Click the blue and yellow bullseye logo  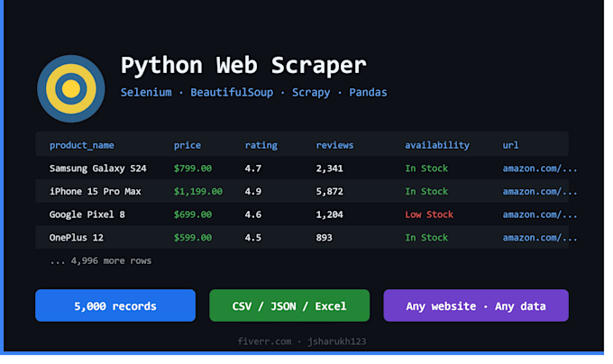(71, 88)
